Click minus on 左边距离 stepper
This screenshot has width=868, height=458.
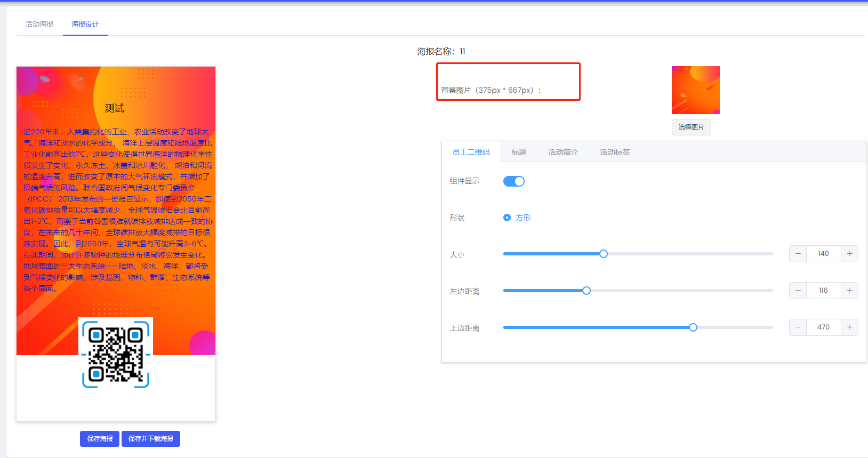coord(798,291)
